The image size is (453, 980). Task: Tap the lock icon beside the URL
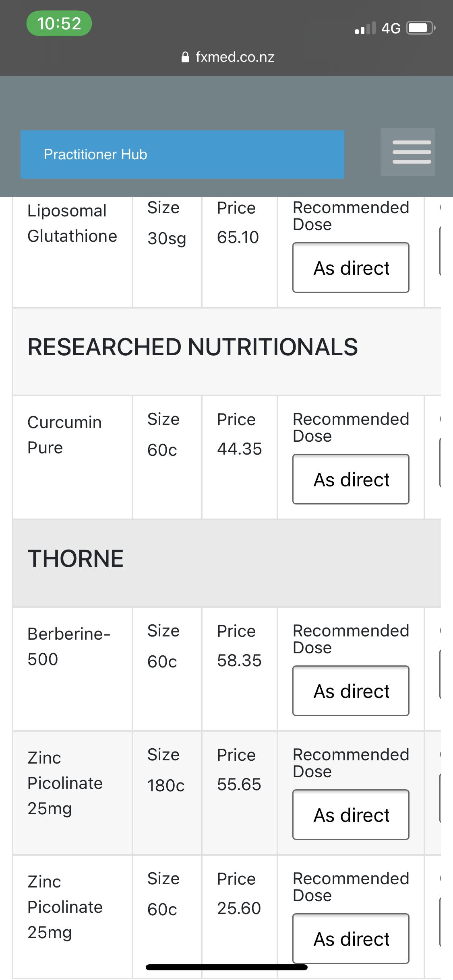click(x=185, y=57)
